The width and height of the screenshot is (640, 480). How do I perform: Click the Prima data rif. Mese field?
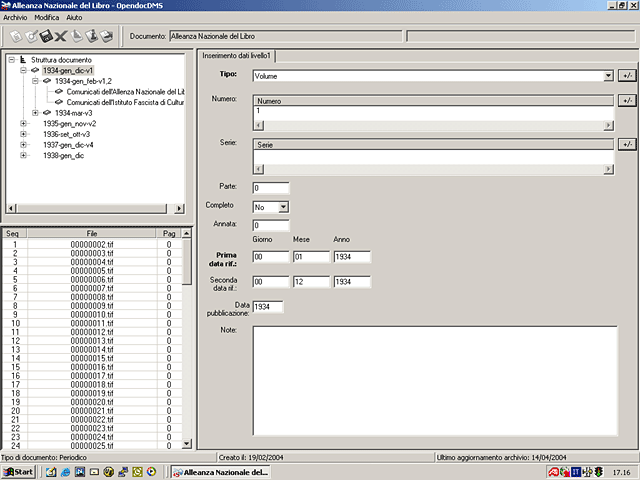pyautogui.click(x=311, y=257)
